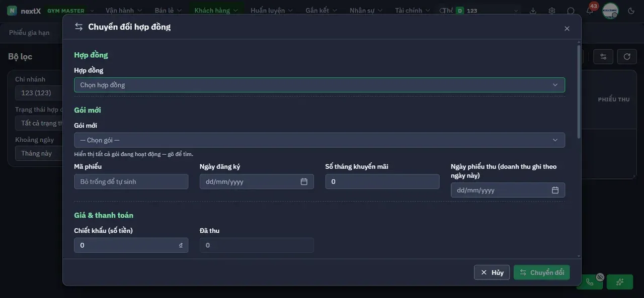Open the Chi nhánh 123 (123) filter dropdown
This screenshot has width=644, height=298.
39,93
